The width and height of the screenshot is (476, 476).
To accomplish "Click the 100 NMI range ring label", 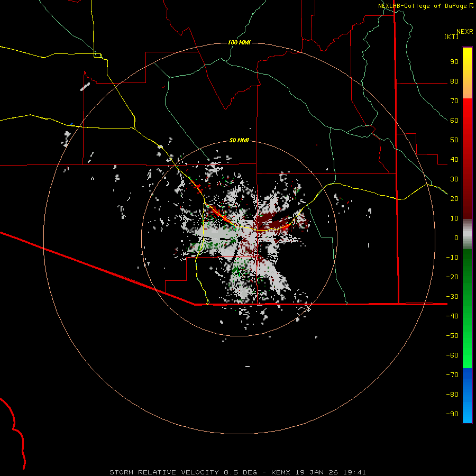I will coord(239,42).
